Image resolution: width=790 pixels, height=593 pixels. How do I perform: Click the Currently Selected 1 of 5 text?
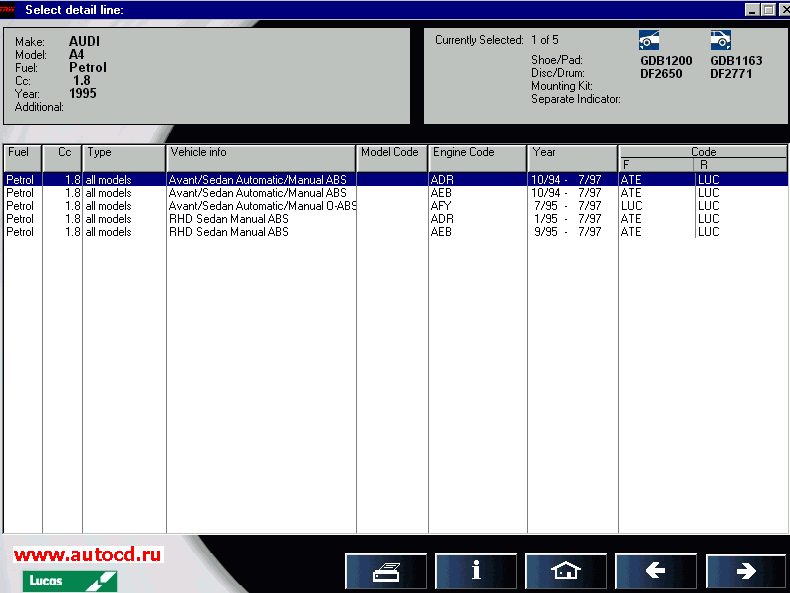point(497,40)
